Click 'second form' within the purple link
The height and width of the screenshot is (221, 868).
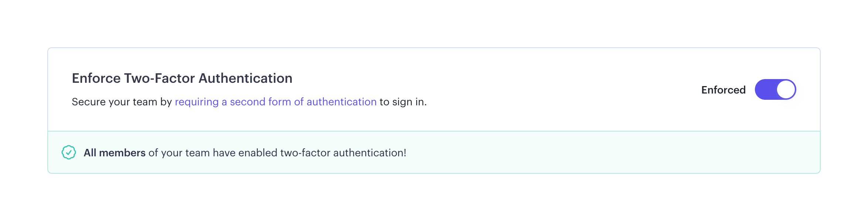click(260, 102)
